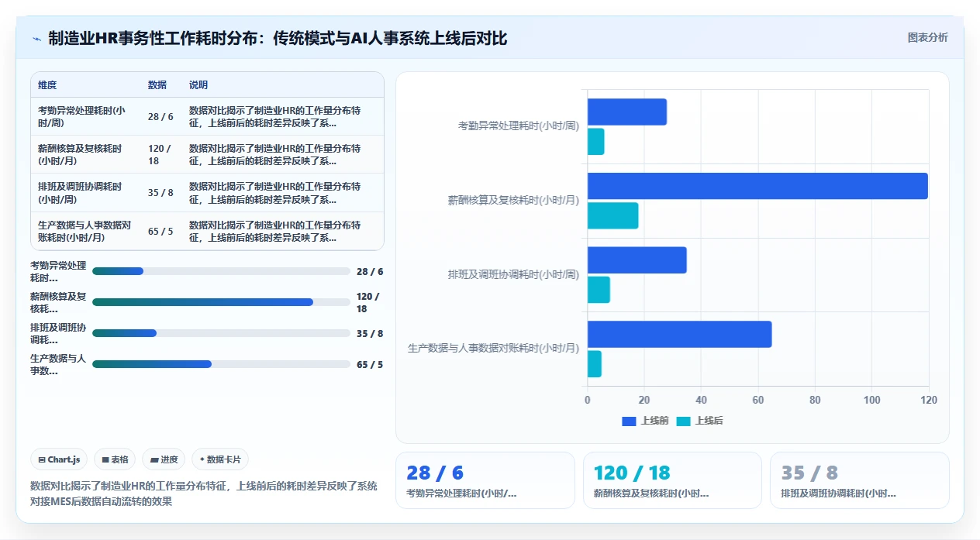This screenshot has width=980, height=540.
Task: Click the x-axis tick label 60
Action: pos(758,400)
